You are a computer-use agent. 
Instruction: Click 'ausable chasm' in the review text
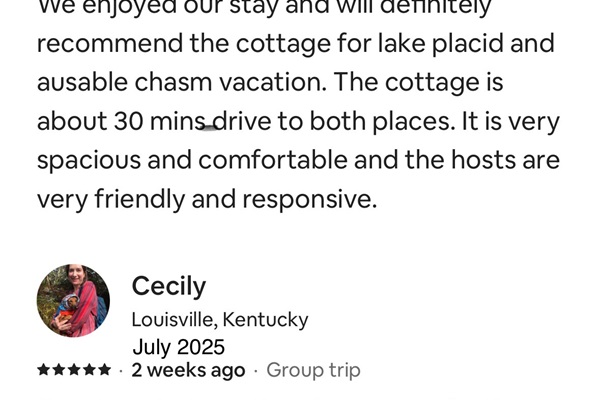(124, 82)
